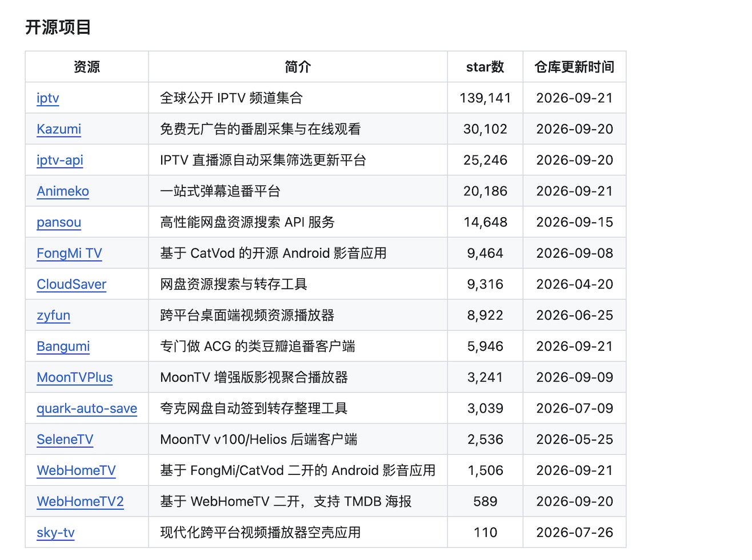Click the CloudSaver link
This screenshot has height=560, width=752.
tap(71, 285)
